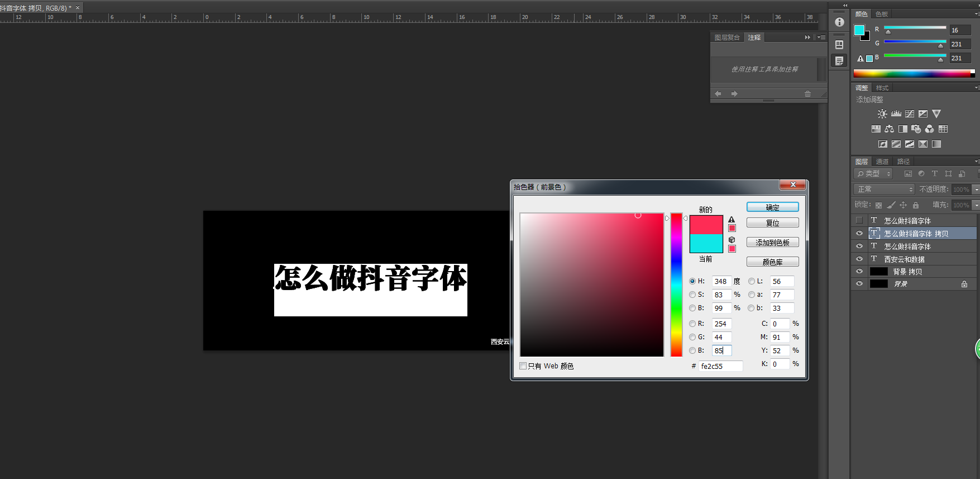Show hidden top 怎么做抖音字体 layer
This screenshot has width=980, height=479.
pyautogui.click(x=859, y=220)
